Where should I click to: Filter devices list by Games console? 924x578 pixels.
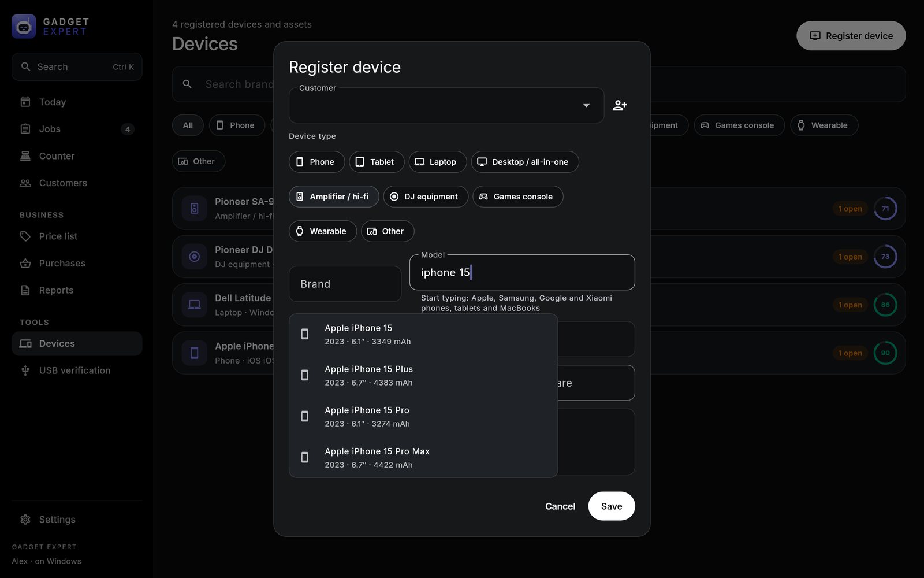[x=739, y=125]
